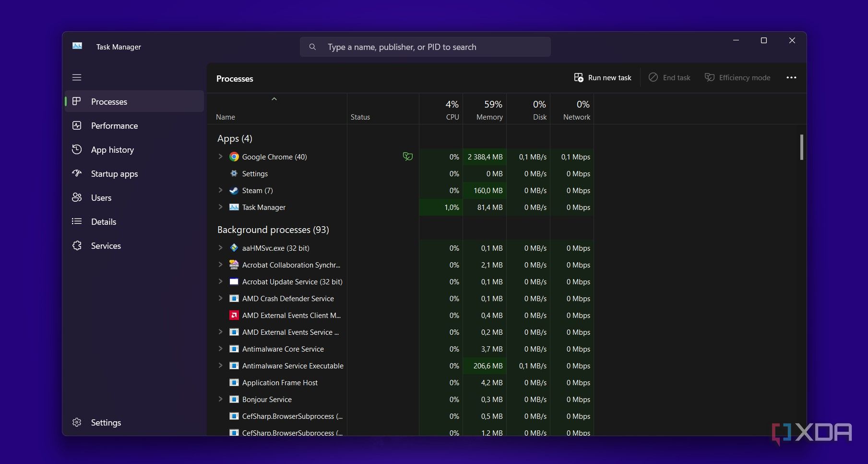Expand the Google Chrome process group
868x464 pixels.
(x=220, y=157)
